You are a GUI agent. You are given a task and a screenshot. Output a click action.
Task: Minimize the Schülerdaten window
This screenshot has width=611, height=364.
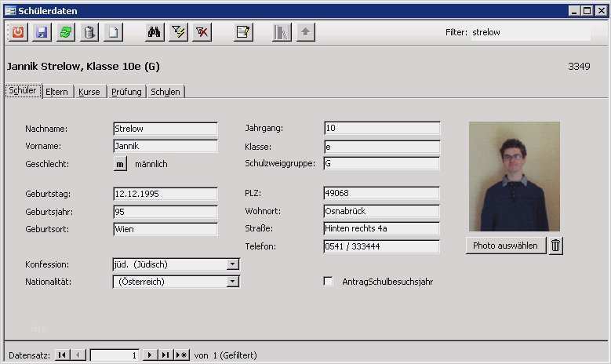[574, 10]
